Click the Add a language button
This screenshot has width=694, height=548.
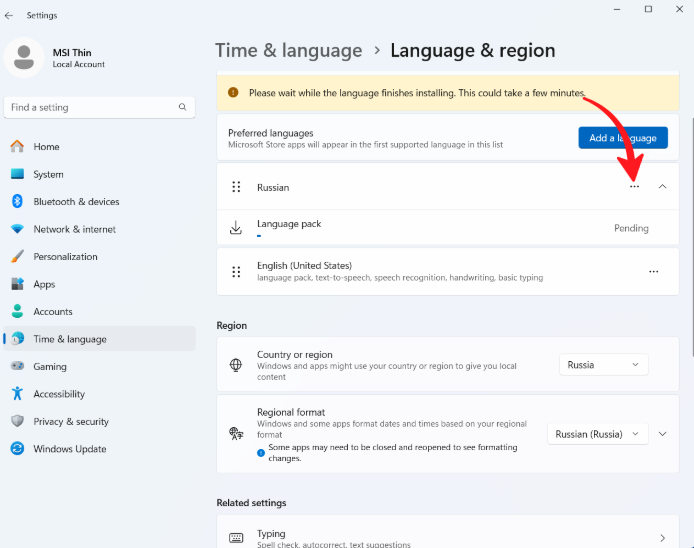pos(622,138)
